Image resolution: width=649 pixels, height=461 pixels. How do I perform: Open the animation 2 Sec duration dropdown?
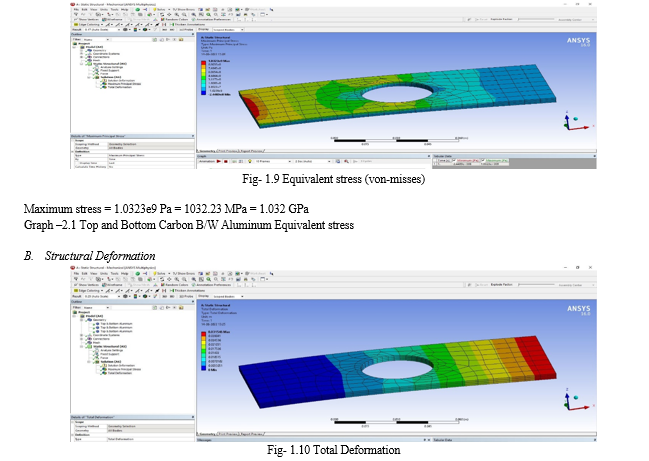click(x=312, y=161)
